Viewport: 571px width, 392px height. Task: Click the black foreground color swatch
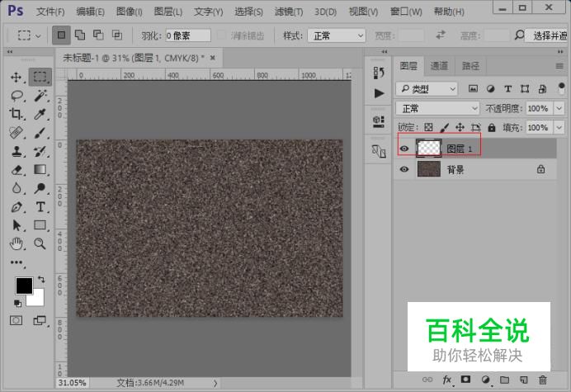pos(24,286)
